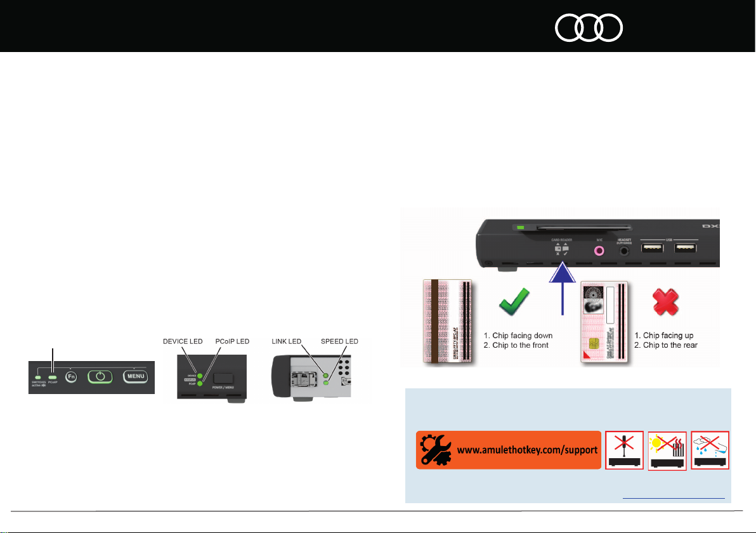756x533 pixels.
Task: Select the DEVICE LED label text
Action: [x=183, y=341]
